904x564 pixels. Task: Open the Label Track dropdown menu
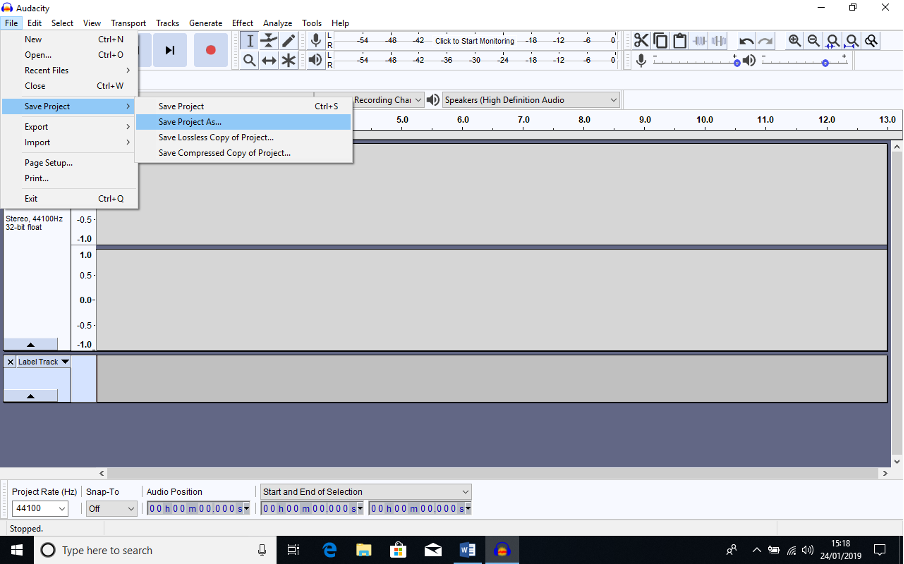click(x=44, y=362)
